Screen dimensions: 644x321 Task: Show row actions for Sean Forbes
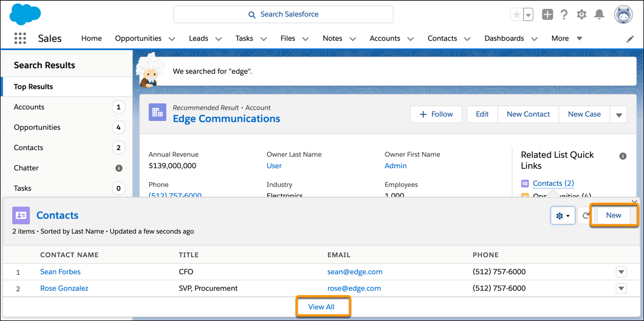621,272
